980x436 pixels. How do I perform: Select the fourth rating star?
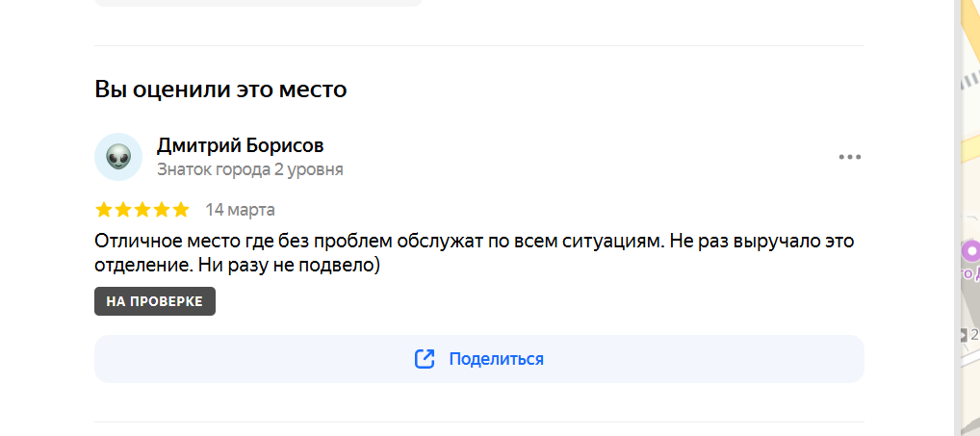click(x=162, y=210)
